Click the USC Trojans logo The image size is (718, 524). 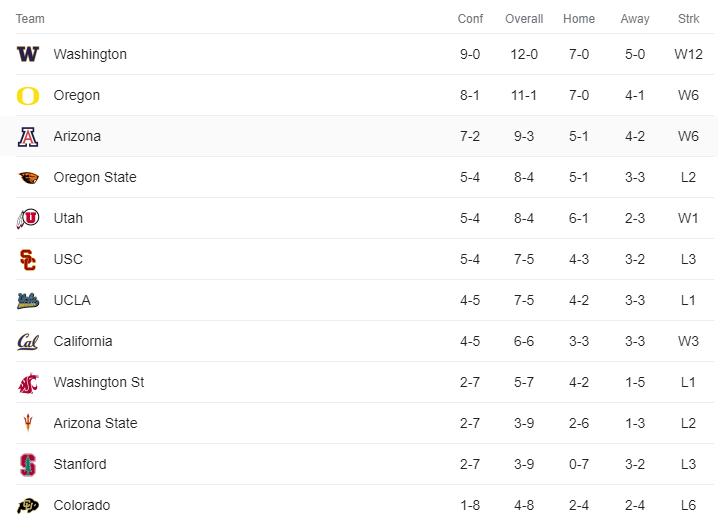[x=28, y=259]
